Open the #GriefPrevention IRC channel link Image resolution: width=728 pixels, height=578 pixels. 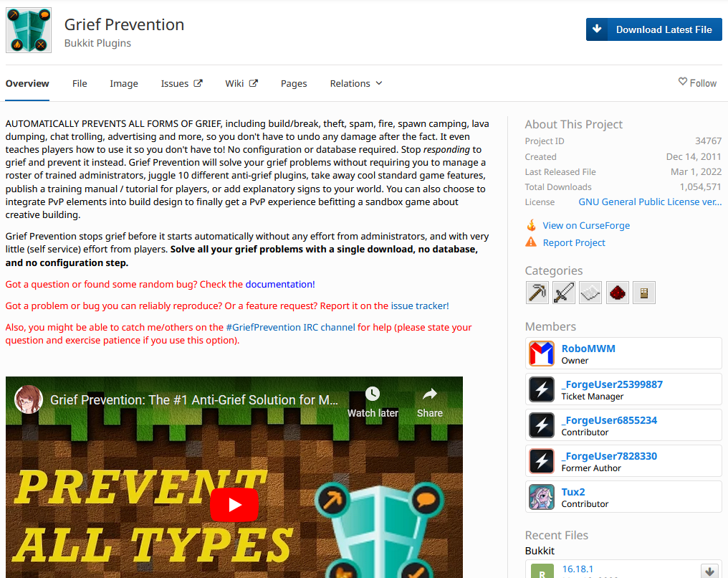point(291,327)
